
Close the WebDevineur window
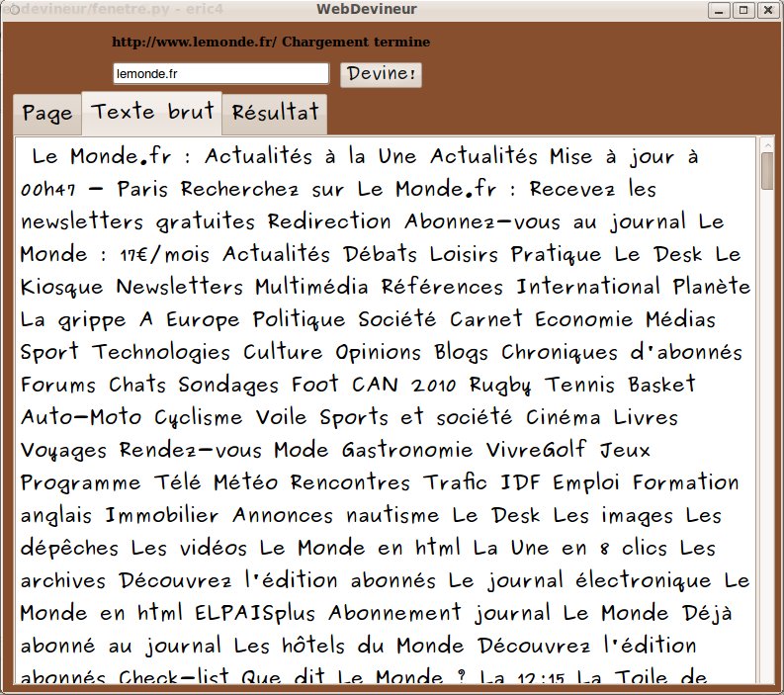pos(768,10)
